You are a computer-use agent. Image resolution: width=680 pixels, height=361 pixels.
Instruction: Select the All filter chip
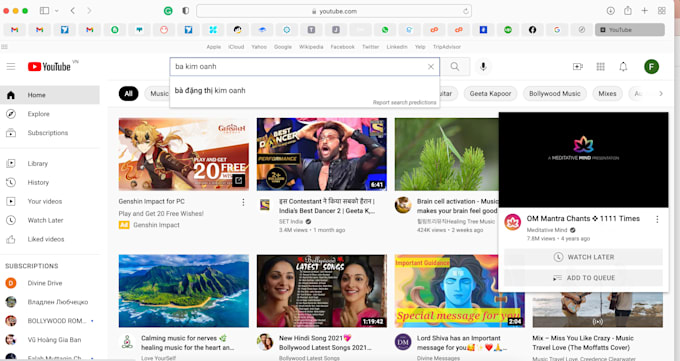(x=128, y=93)
